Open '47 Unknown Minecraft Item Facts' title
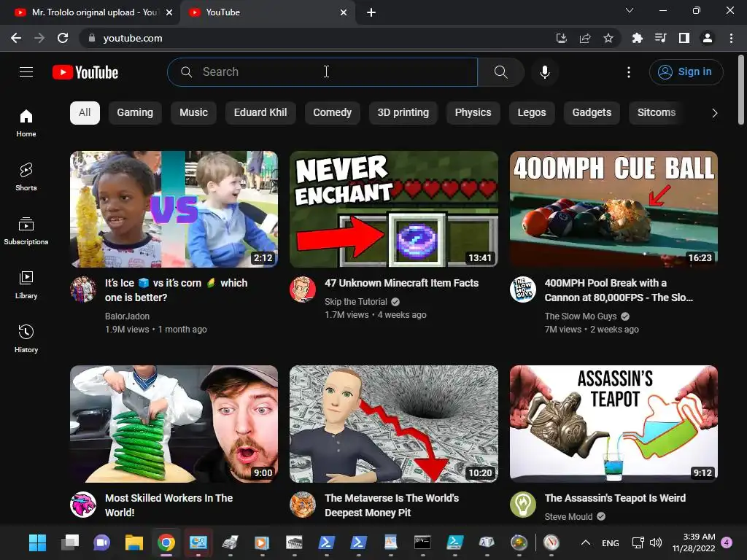The width and height of the screenshot is (747, 560). [401, 283]
